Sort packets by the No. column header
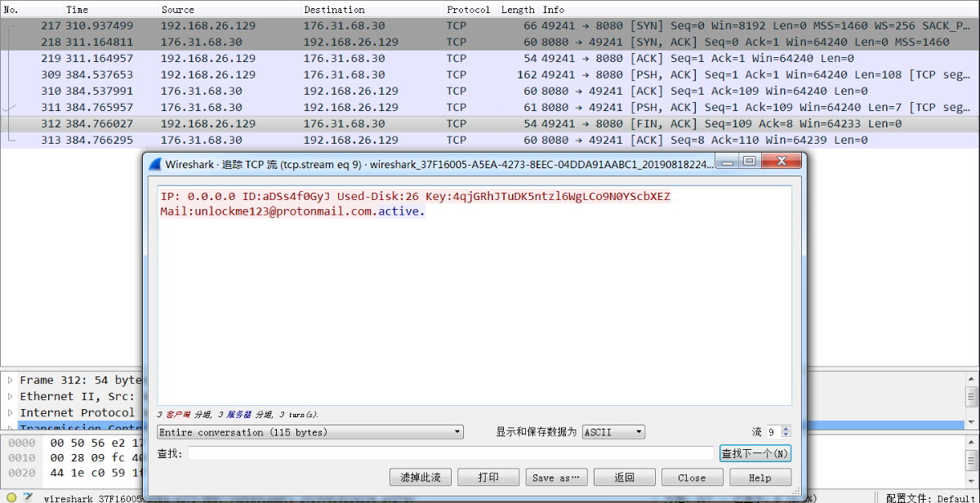980x503 pixels. pos(31,10)
